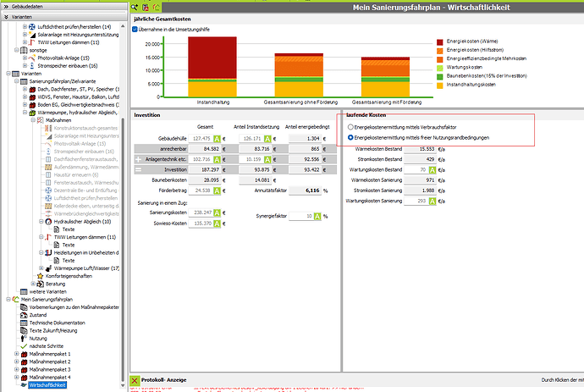Open Vorbemerkungen zu den Maßnahmepaketen
Viewport: 584px width, 392px height.
coord(74,307)
